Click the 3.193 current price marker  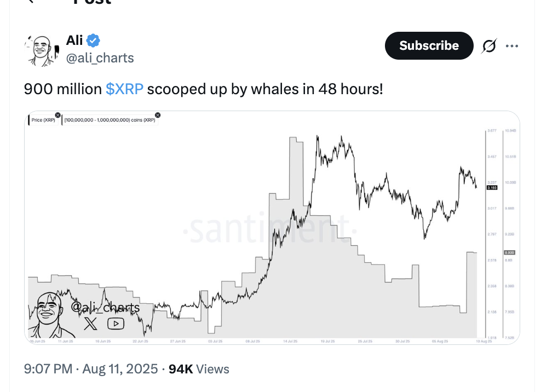tap(492, 188)
